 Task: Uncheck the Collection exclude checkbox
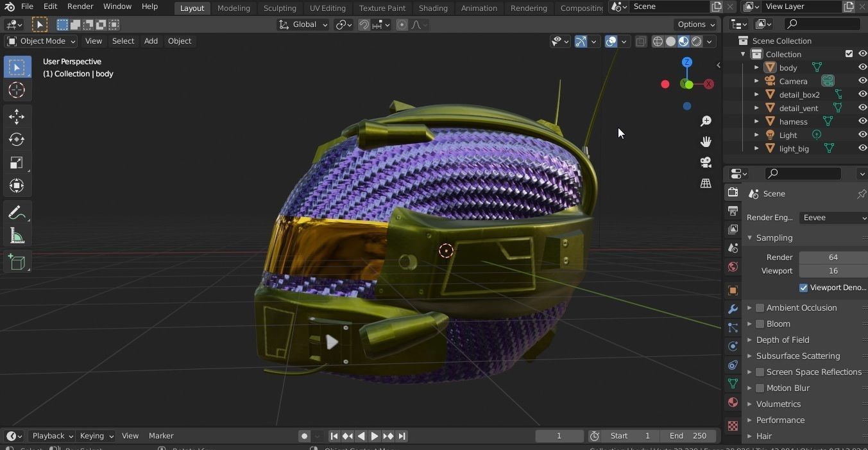click(849, 54)
